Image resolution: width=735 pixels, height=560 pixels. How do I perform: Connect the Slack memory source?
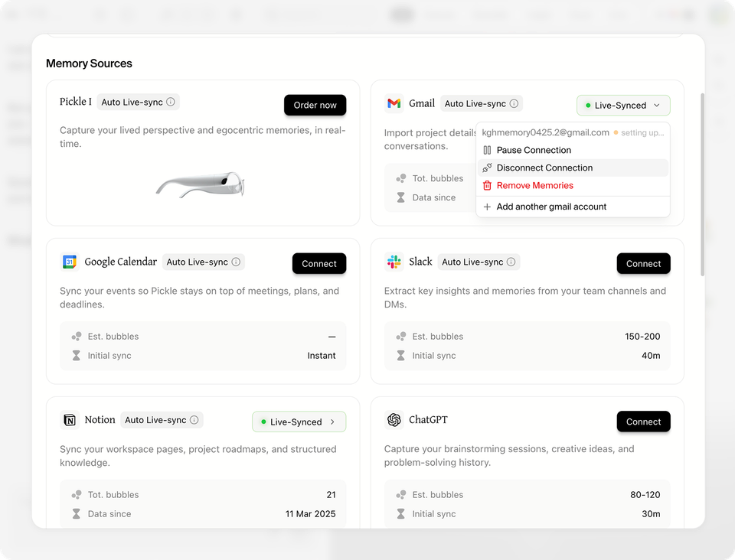click(x=643, y=264)
